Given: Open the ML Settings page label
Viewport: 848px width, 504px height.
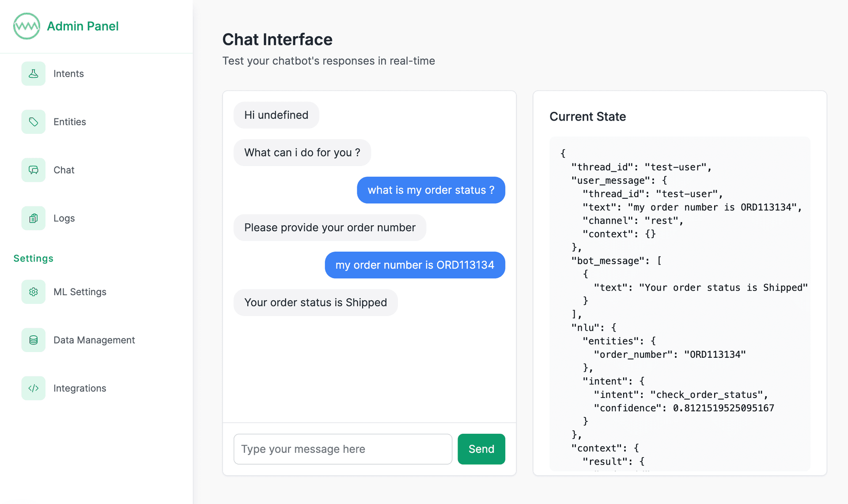Looking at the screenshot, I should (80, 292).
